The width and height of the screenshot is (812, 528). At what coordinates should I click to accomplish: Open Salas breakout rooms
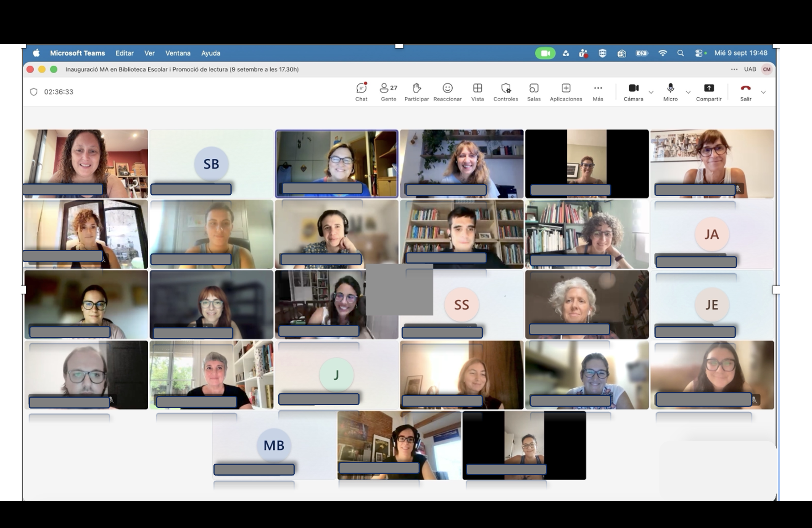pyautogui.click(x=534, y=92)
